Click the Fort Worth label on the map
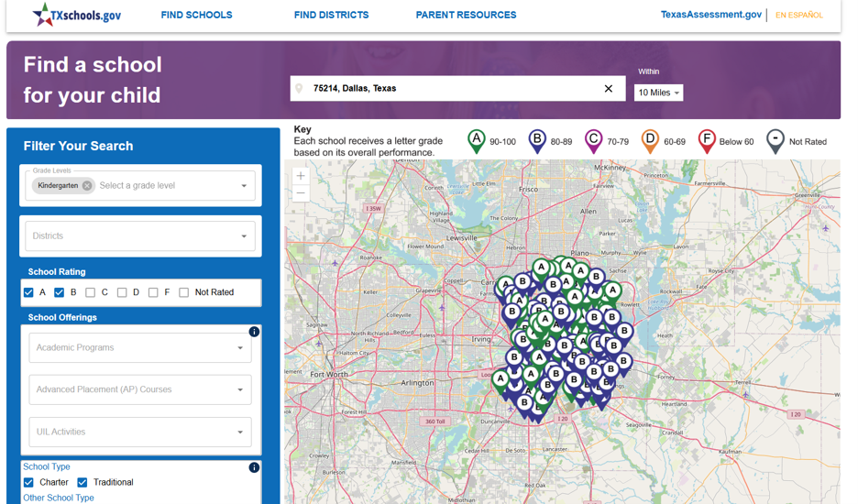The width and height of the screenshot is (858, 504). 329,375
